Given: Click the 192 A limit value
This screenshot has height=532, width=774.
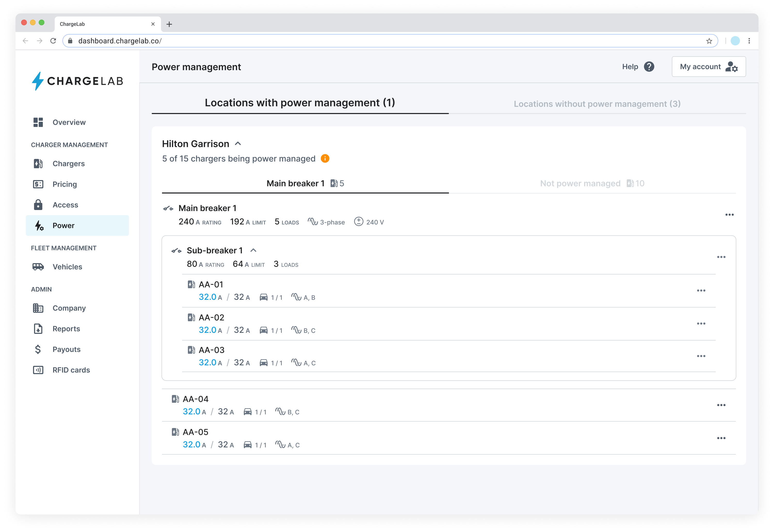Looking at the screenshot, I should point(248,222).
